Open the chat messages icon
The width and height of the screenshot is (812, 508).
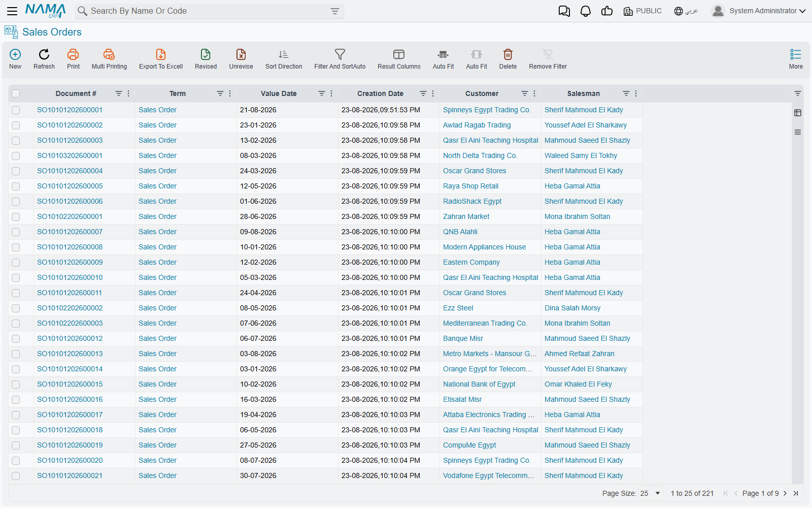[564, 11]
